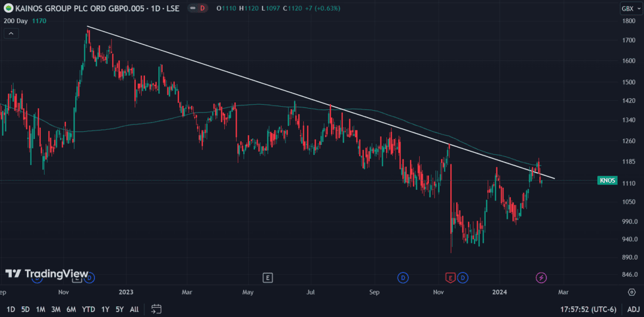This screenshot has width=644, height=317.
Task: Select the YTD time range
Action: click(89, 309)
